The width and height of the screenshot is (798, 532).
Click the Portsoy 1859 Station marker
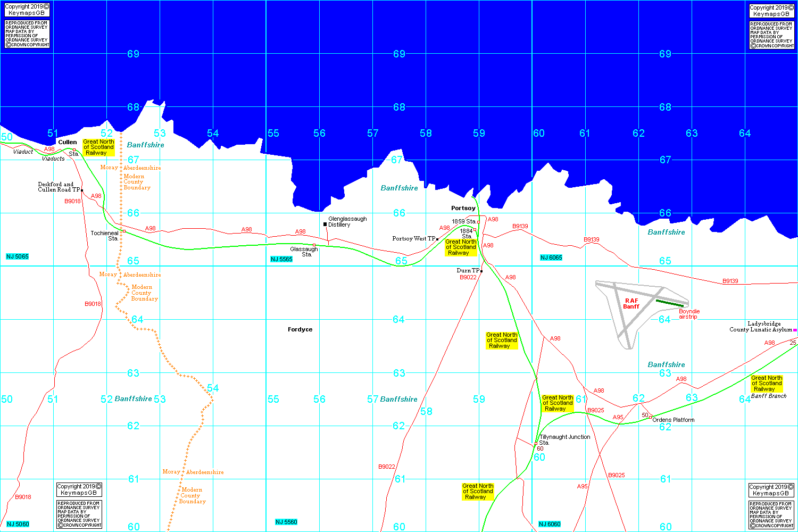(x=478, y=222)
